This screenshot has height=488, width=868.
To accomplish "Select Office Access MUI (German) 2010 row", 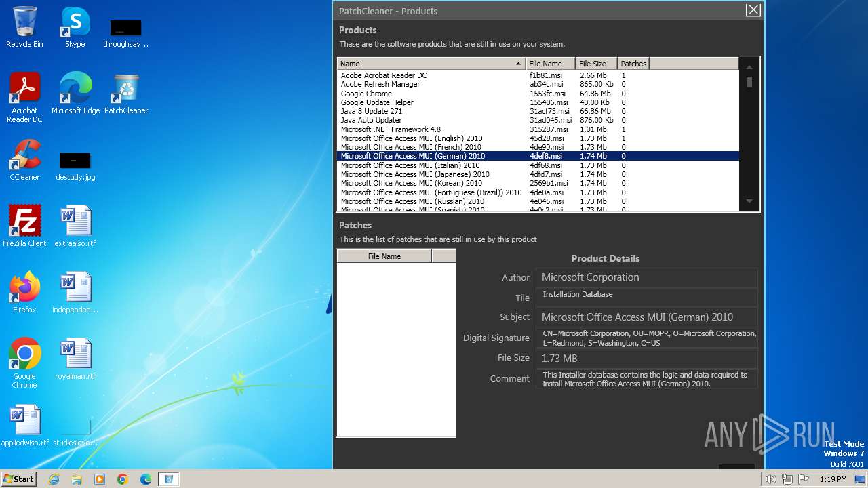I will pos(538,156).
